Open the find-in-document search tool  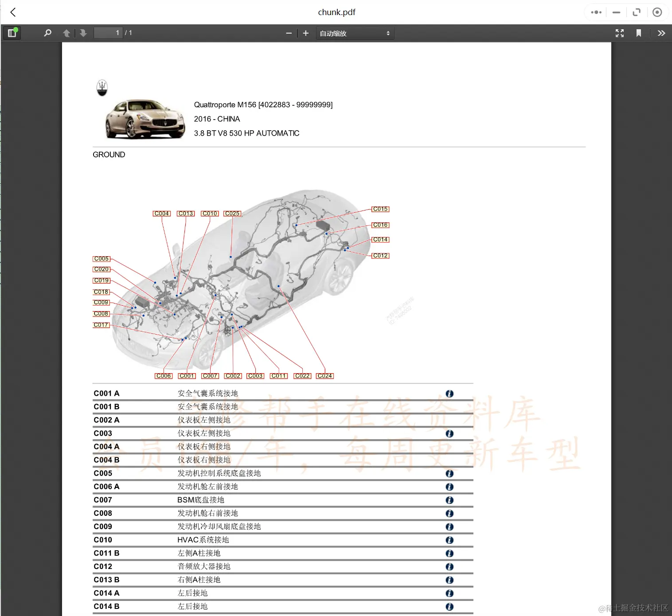(47, 33)
